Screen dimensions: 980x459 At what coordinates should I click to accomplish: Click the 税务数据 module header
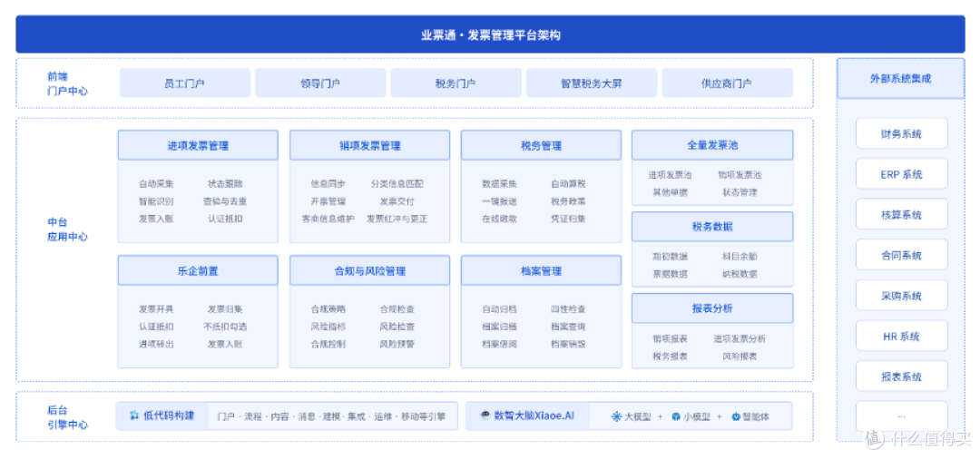(x=712, y=227)
